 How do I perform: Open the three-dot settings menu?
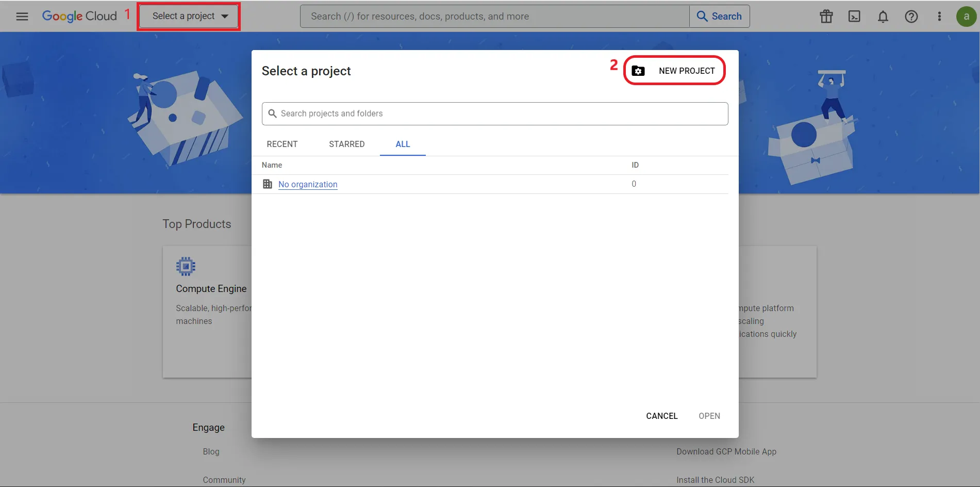[x=939, y=17]
